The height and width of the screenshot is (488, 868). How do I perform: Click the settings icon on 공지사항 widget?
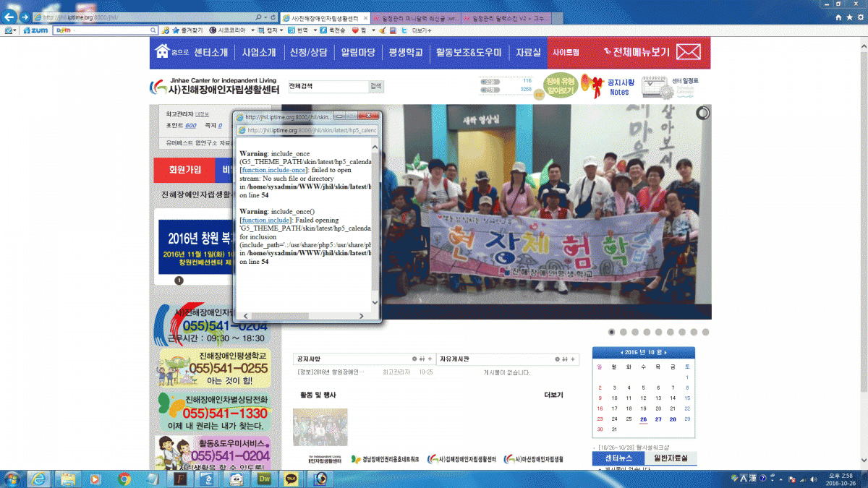pos(414,359)
